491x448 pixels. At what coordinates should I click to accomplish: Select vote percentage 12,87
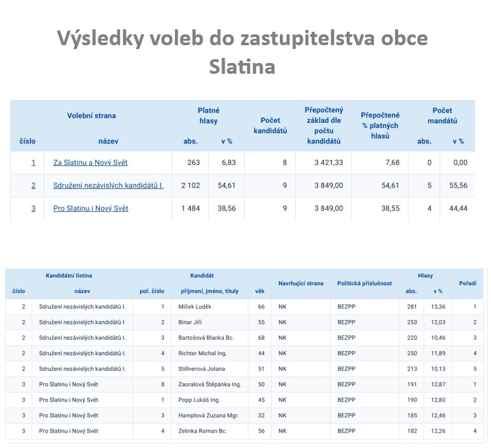[438, 384]
